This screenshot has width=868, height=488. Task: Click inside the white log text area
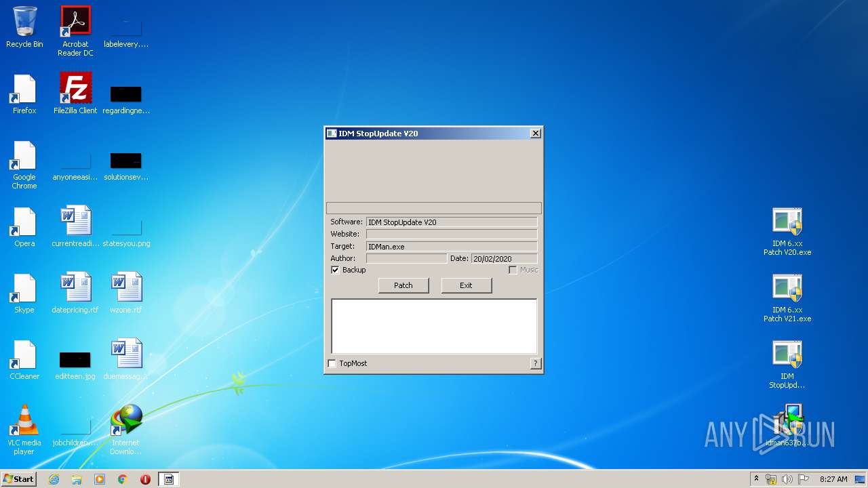[x=434, y=326]
